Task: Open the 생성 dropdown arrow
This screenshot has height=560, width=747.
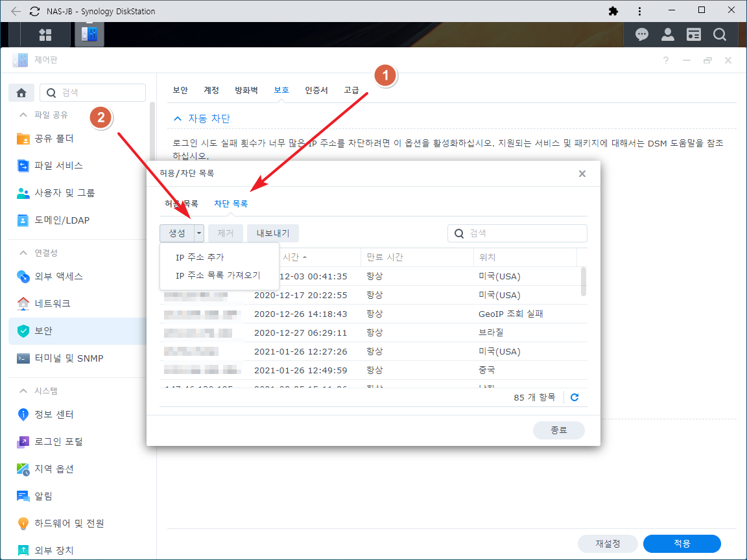Action: point(199,233)
